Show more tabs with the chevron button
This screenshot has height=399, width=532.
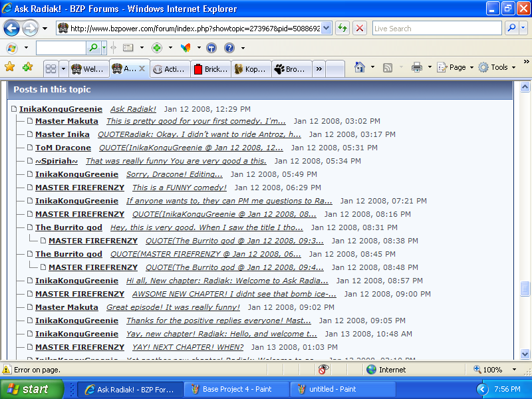[x=319, y=69]
